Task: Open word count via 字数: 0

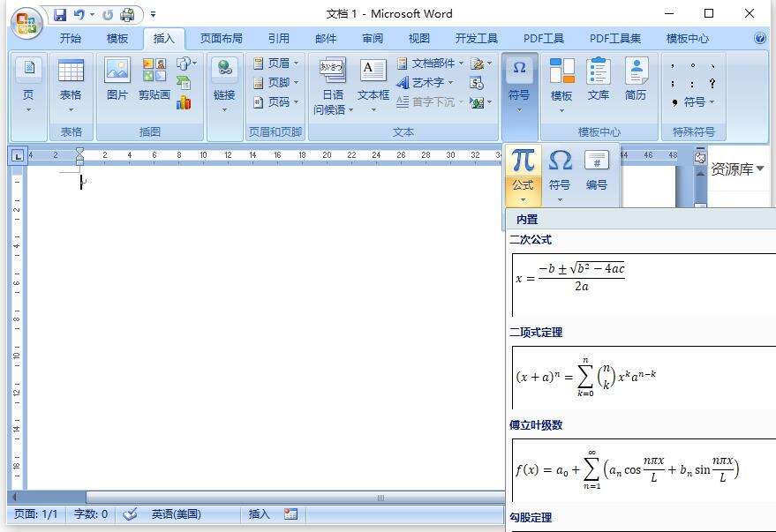Action: tap(91, 514)
